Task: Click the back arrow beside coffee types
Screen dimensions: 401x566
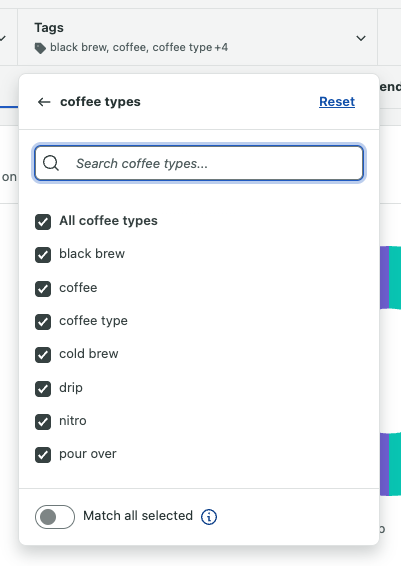Action: pyautogui.click(x=44, y=102)
